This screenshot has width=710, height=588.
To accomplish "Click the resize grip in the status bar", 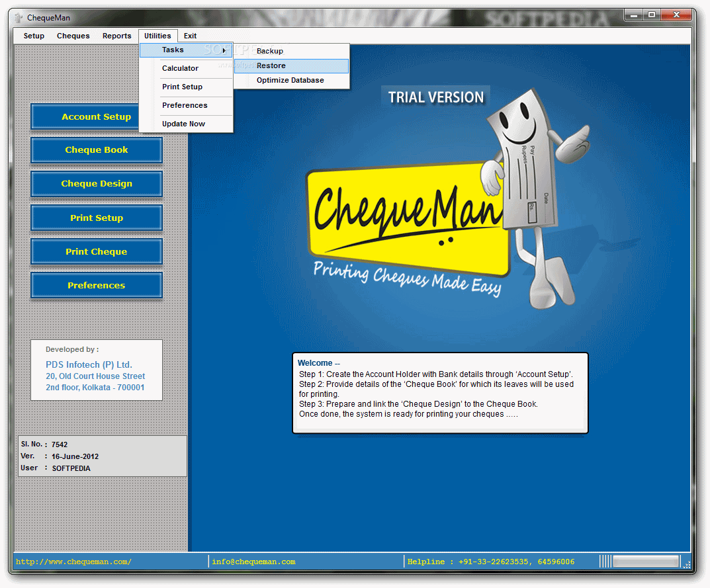I will point(686,564).
